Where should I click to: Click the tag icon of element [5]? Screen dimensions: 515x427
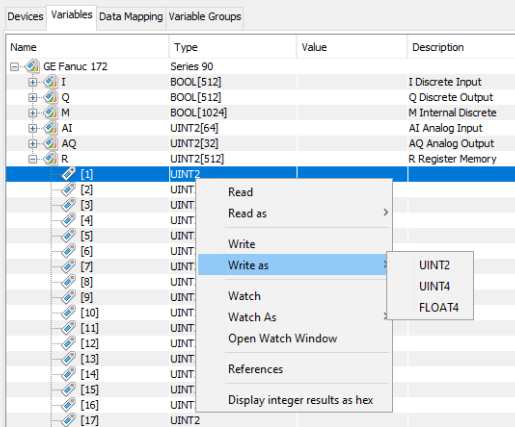coord(69,236)
